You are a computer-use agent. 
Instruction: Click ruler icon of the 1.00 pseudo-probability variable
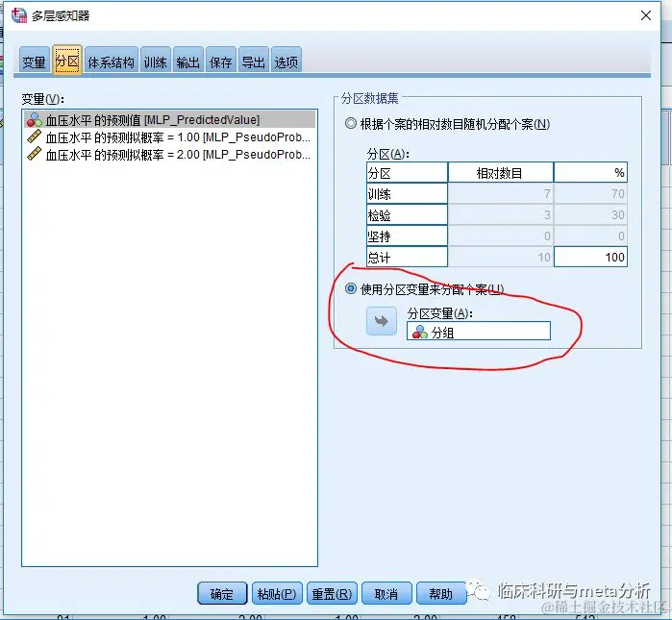(x=35, y=137)
